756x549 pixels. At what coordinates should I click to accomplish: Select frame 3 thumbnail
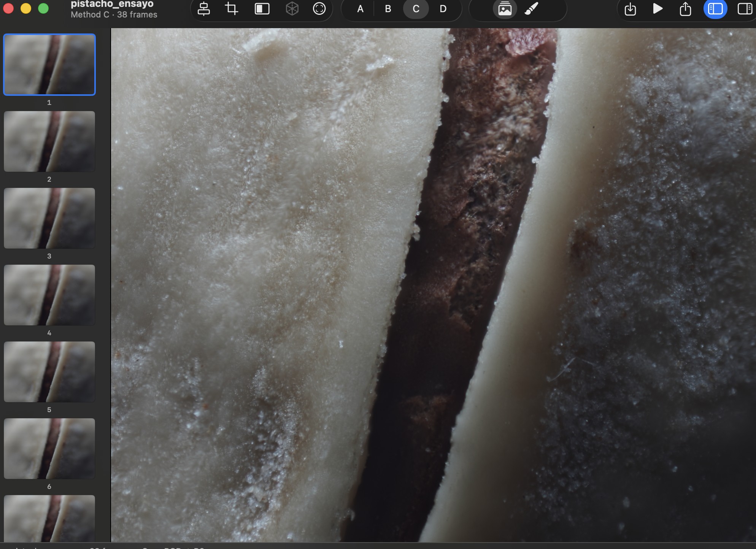coord(49,218)
